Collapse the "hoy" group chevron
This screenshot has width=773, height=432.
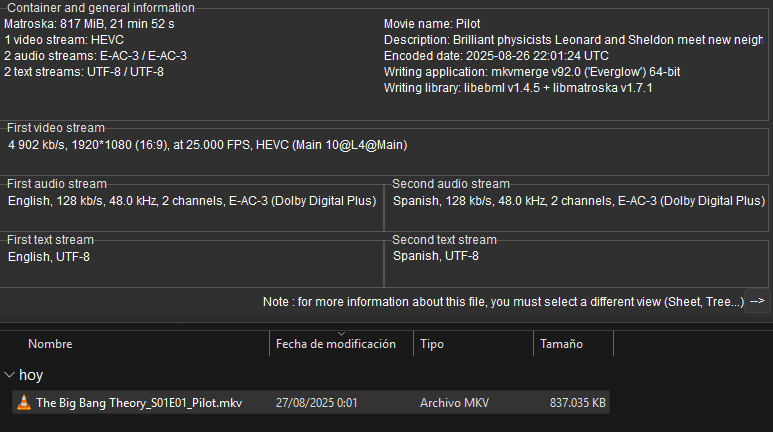[x=9, y=375]
